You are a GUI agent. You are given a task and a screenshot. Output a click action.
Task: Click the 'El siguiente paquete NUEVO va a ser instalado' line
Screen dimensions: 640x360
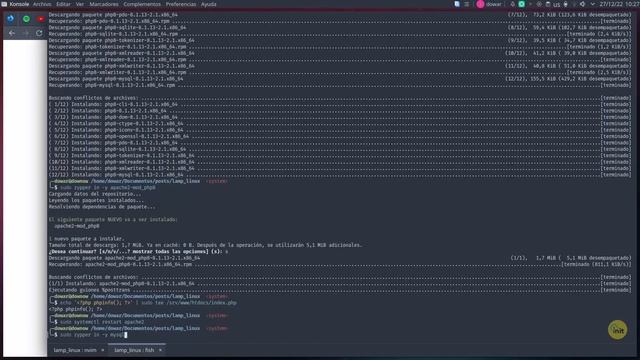pos(113,220)
